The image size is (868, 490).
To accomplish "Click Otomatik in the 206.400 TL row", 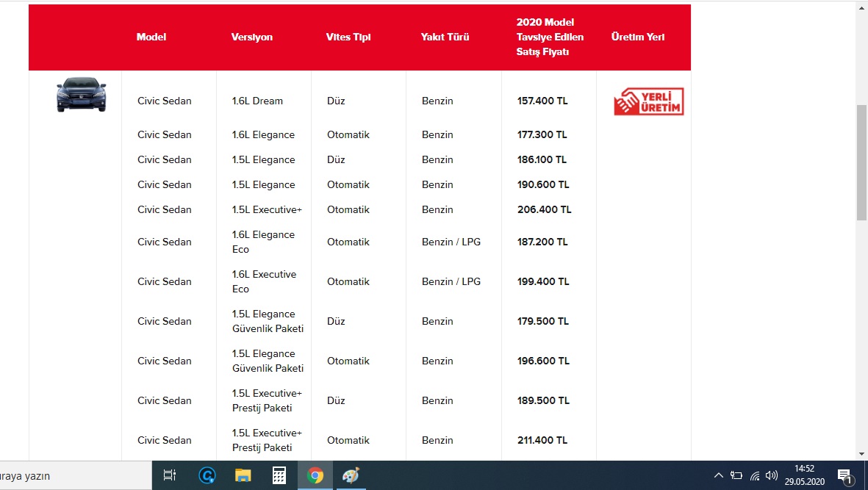I will [x=348, y=209].
